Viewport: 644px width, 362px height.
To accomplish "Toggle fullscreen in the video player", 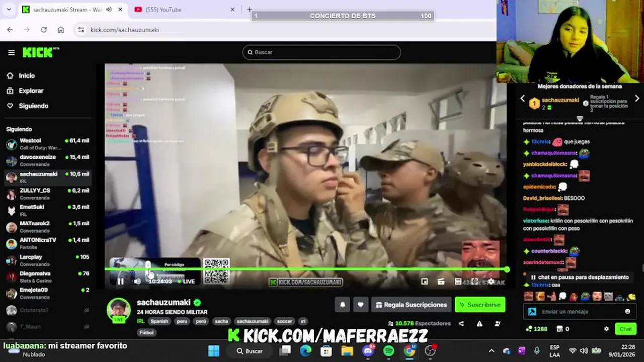I will tap(474, 282).
